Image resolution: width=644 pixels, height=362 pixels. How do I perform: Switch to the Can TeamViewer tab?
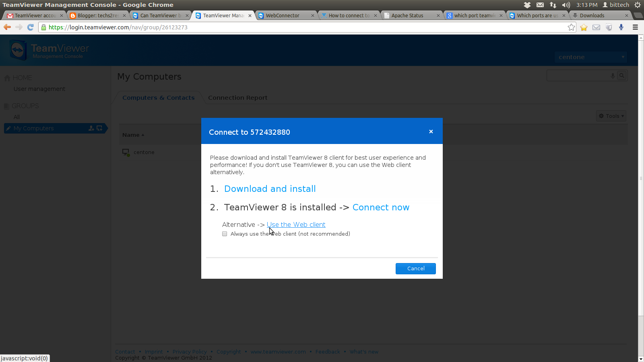point(161,16)
